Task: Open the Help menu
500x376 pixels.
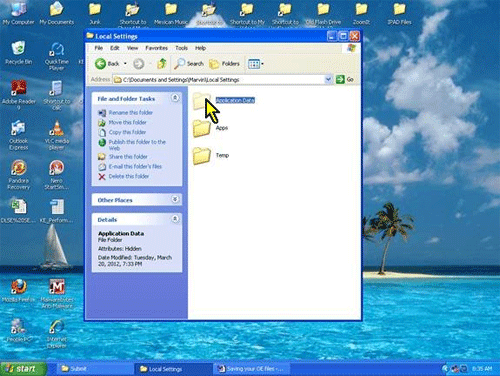Action: 200,48
